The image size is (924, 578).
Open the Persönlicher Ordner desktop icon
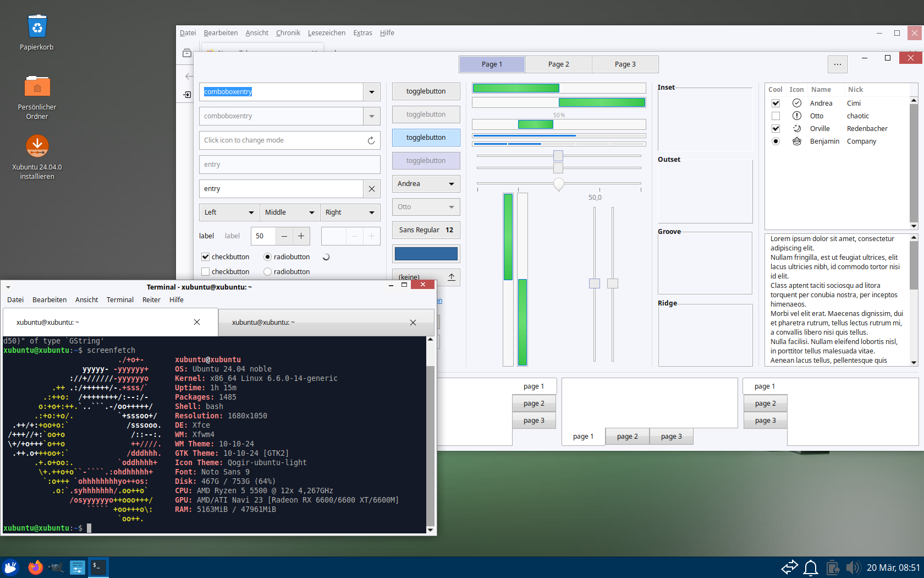pyautogui.click(x=37, y=86)
